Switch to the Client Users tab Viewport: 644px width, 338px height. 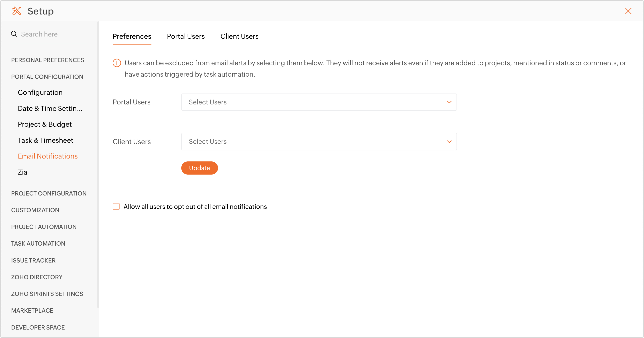[239, 37]
